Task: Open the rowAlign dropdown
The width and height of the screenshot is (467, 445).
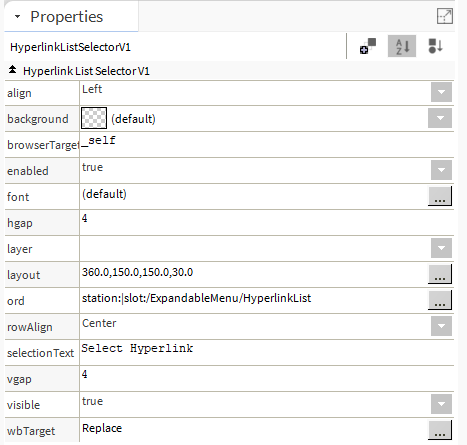Action: (441, 326)
